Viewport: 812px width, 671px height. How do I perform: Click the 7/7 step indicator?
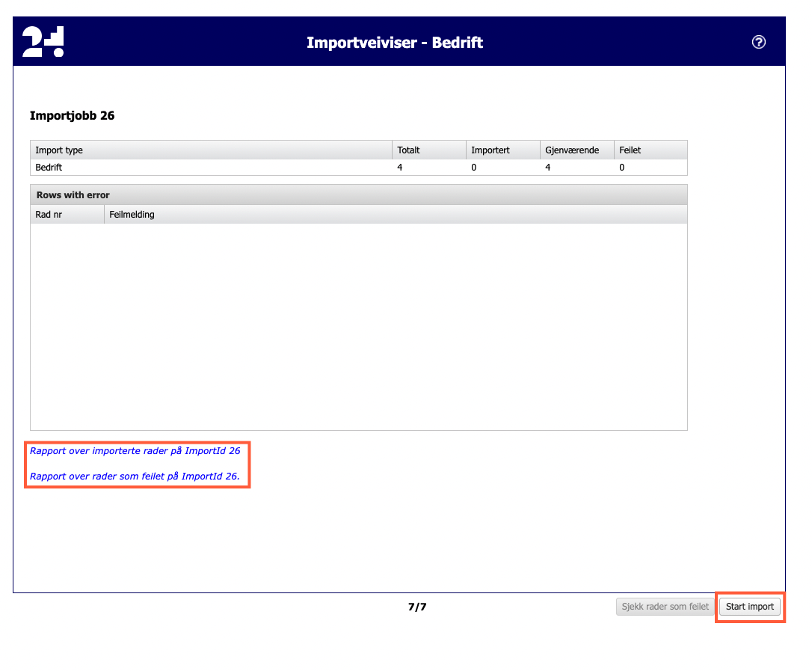tap(417, 607)
